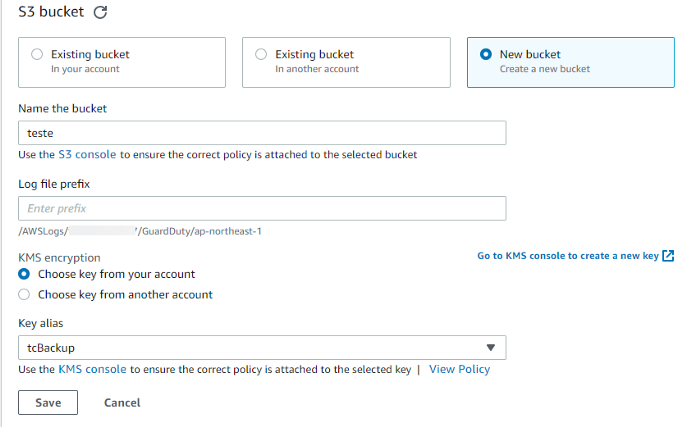Choose key from another account
Viewport: 700px width, 427px height.
coord(25,295)
